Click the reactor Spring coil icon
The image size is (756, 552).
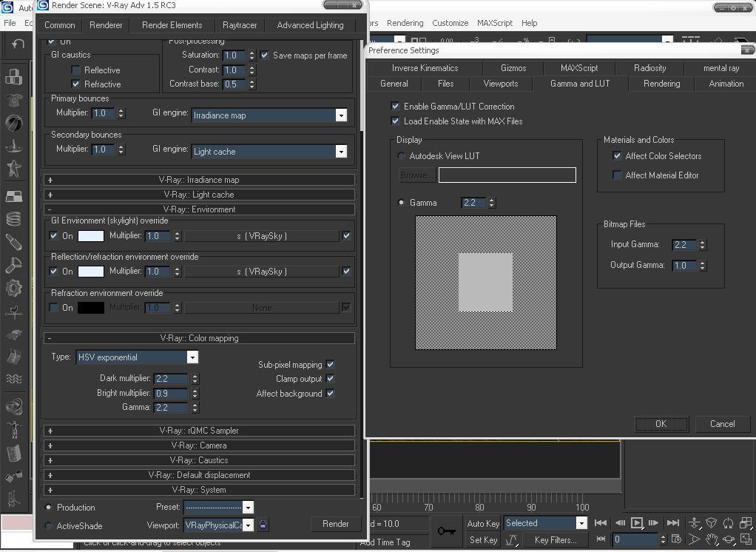13,219
